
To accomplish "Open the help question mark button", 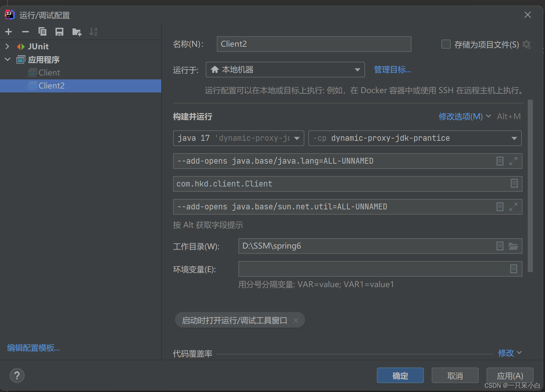I will (17, 376).
